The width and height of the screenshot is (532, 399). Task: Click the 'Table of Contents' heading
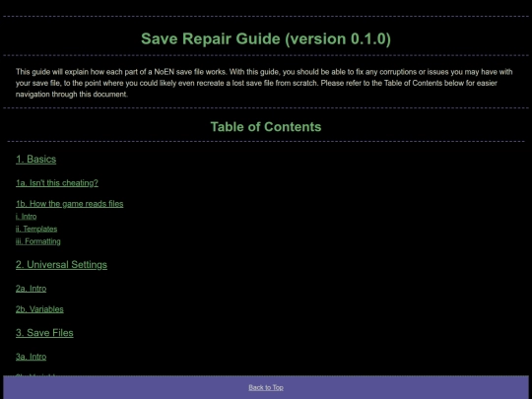pyautogui.click(x=266, y=126)
